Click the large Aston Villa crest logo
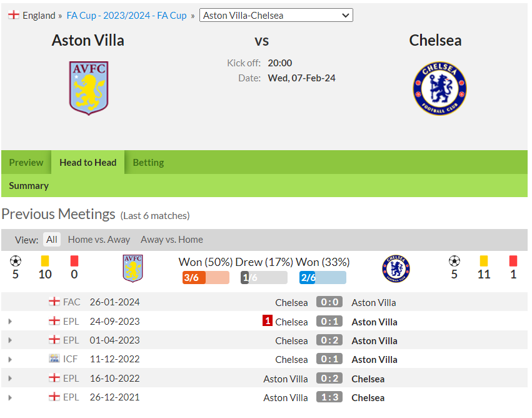 point(89,88)
